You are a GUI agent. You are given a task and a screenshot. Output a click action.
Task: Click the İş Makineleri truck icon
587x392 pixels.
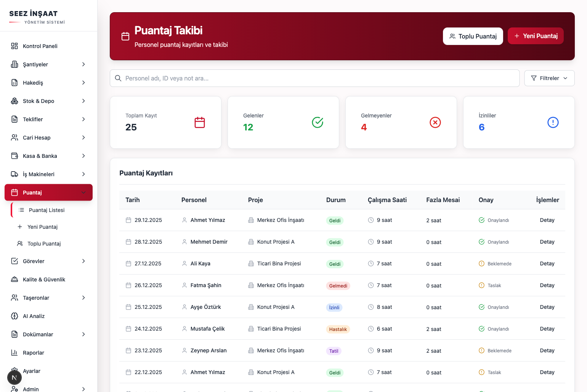pyautogui.click(x=14, y=174)
